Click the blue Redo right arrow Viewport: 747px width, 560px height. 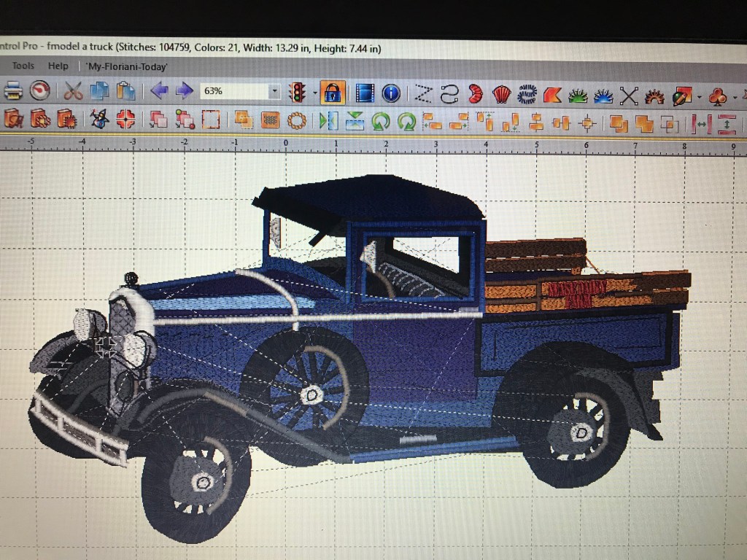click(185, 91)
